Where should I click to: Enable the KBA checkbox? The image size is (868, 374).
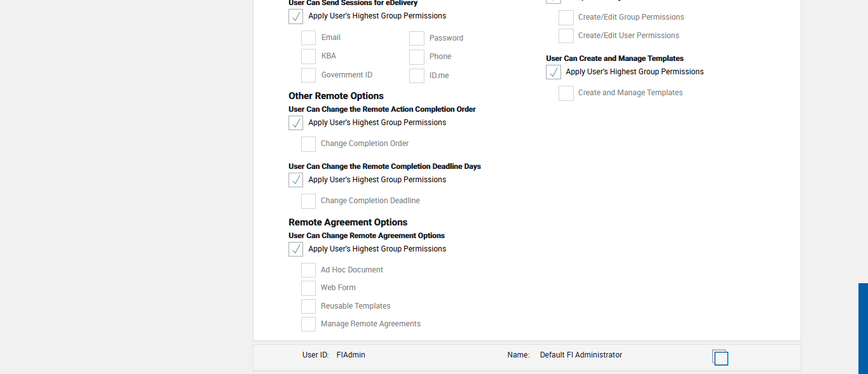point(308,57)
